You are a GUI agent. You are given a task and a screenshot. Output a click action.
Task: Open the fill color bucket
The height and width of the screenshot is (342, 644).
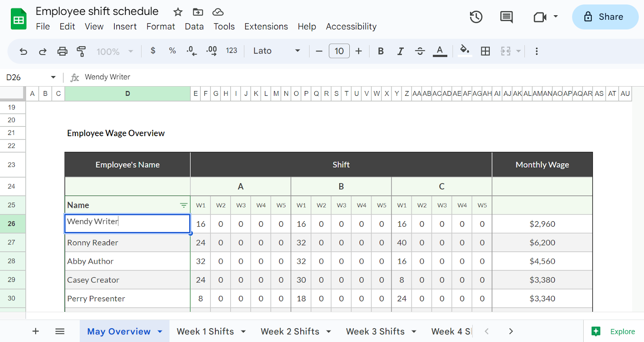point(464,50)
